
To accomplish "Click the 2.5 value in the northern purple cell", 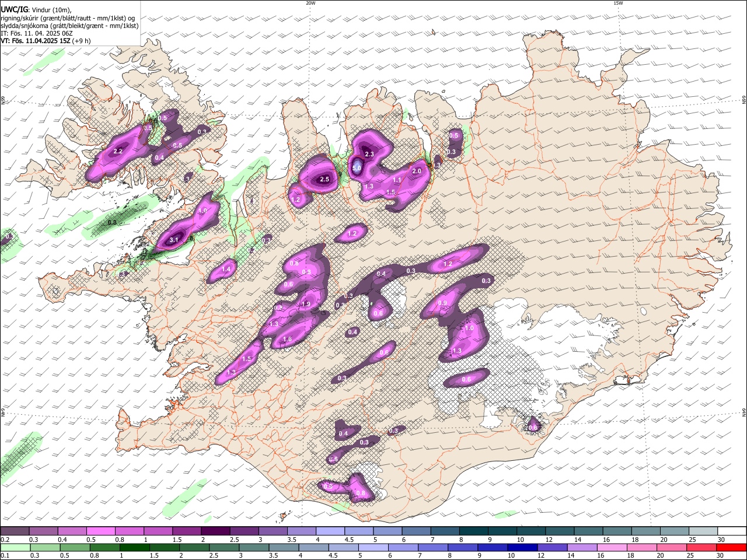I will coord(324,180).
